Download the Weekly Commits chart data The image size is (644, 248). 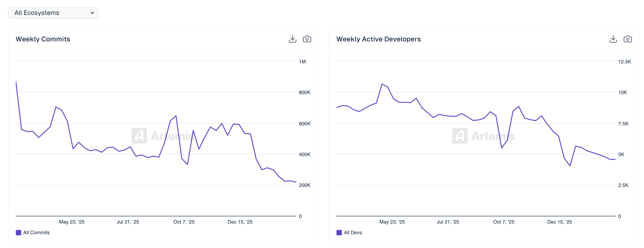click(292, 39)
